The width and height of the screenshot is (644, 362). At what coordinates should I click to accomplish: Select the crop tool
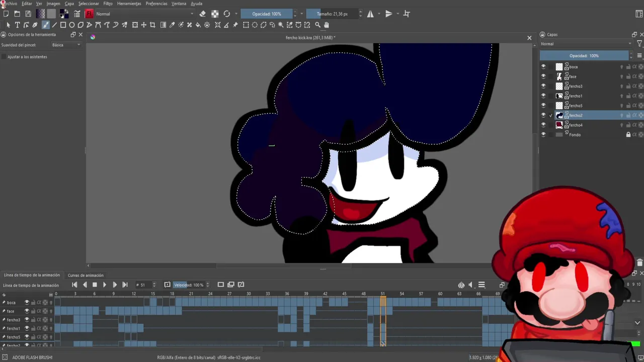[152, 25]
